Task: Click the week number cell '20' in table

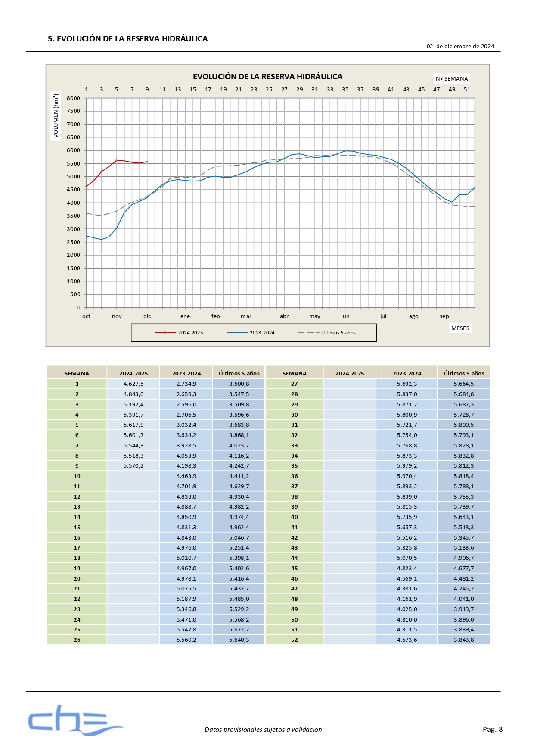Action: click(77, 579)
